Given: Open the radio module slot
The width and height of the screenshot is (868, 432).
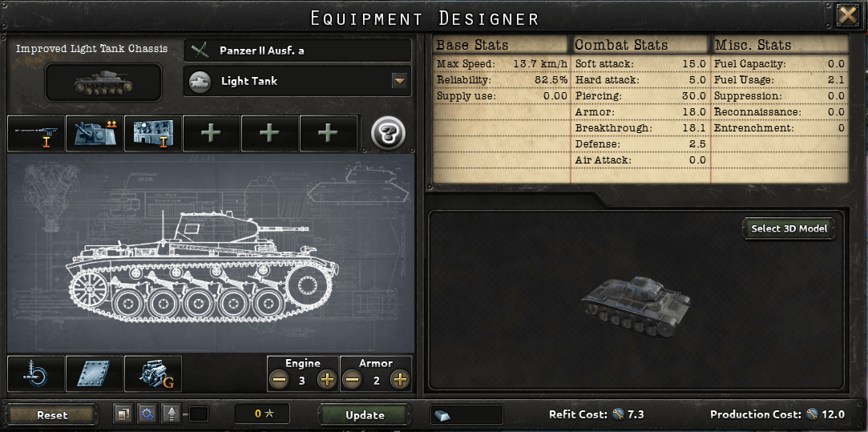Looking at the screenshot, I should 153,133.
